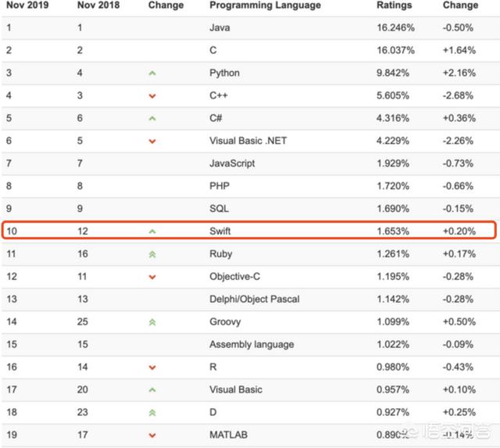This screenshot has height=448, width=500.
Task: Click the Delphi/Object Pascal entry
Action: pos(254,299)
